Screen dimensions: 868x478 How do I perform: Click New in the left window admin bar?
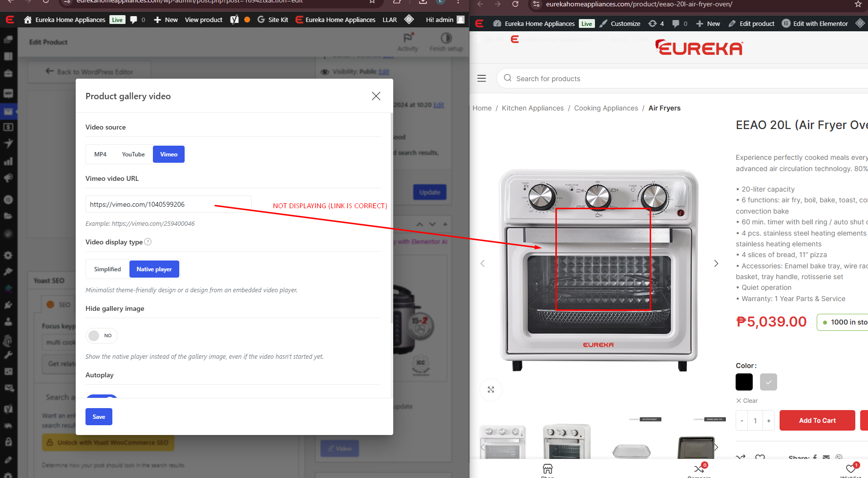click(x=166, y=20)
